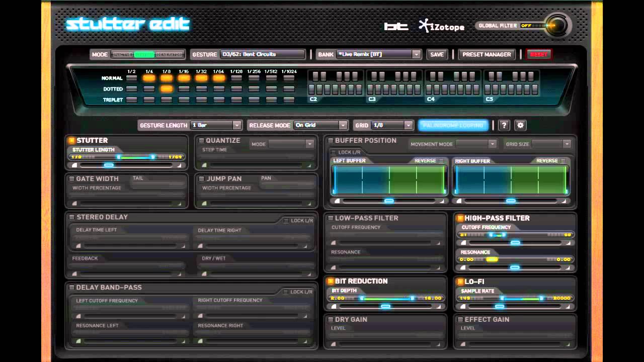The width and height of the screenshot is (644, 362).
Task: Adjust the Stutter Length range slider
Action: pos(126,157)
